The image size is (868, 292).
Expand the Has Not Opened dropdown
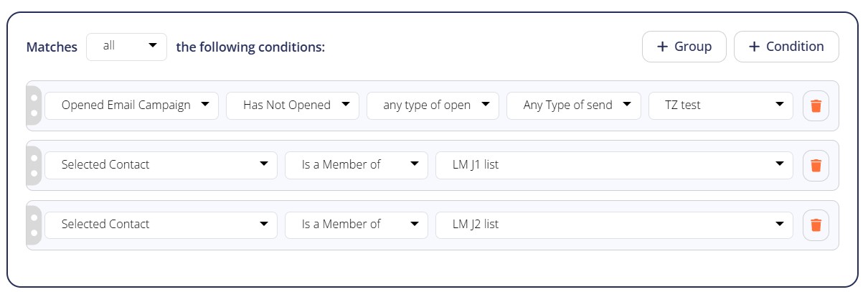click(x=292, y=105)
